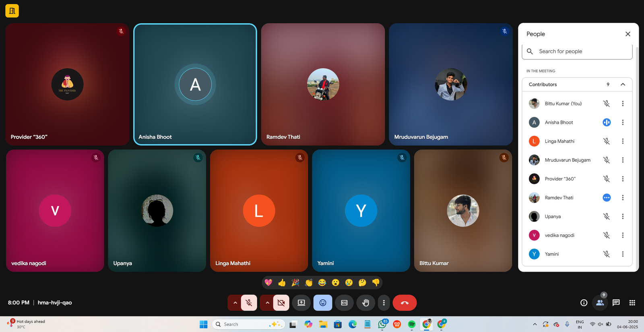Send the thumbs up reaction
The height and width of the screenshot is (332, 644).
coord(282,282)
